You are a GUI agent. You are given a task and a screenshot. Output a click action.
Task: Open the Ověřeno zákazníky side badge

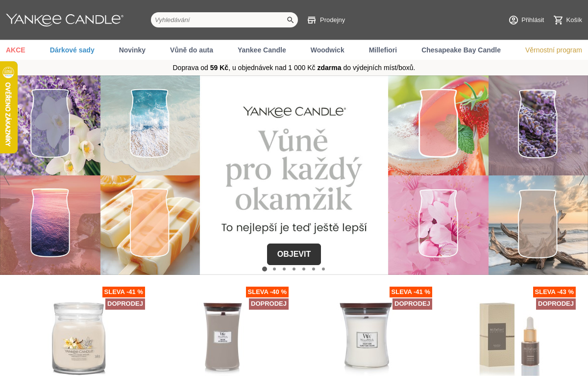[8, 107]
